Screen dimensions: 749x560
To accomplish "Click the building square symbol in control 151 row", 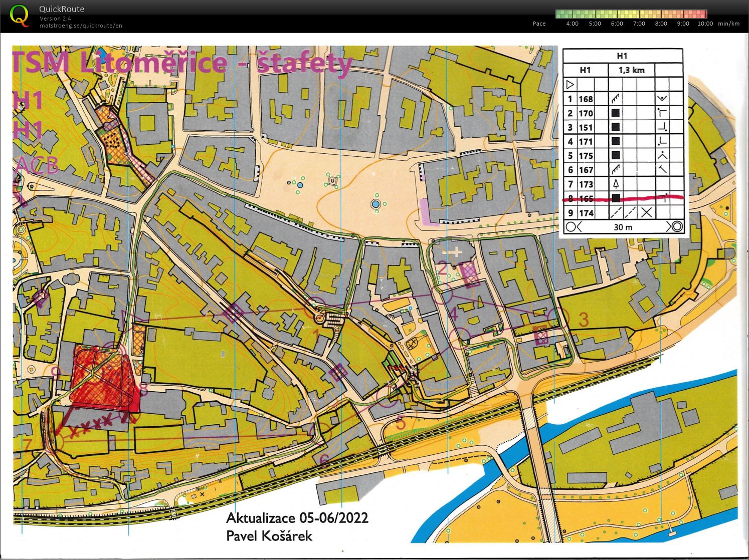I will tap(616, 127).
